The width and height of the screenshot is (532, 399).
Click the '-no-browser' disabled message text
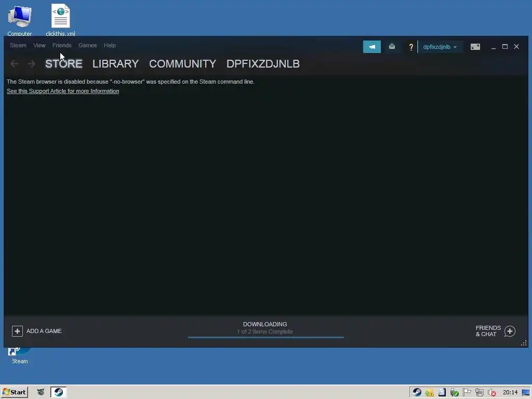[130, 82]
